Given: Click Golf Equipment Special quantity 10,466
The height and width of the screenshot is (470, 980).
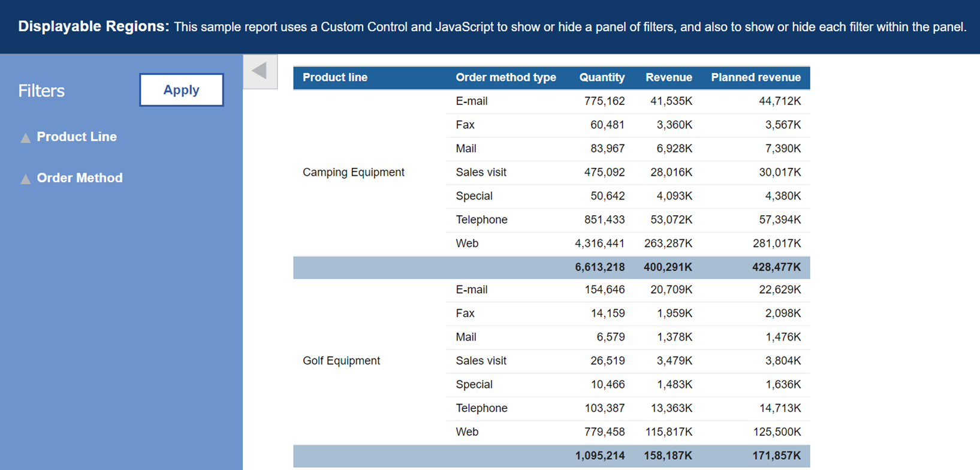Looking at the screenshot, I should click(607, 384).
